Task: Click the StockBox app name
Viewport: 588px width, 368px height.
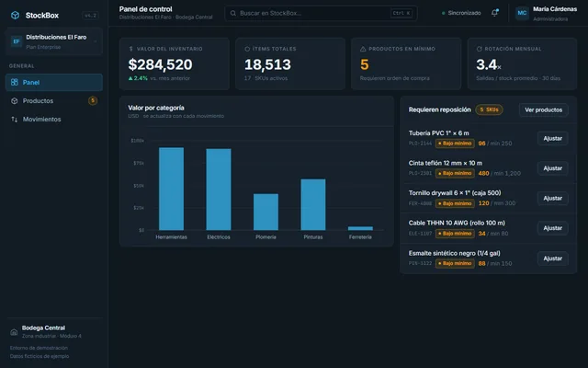Action: pos(42,16)
